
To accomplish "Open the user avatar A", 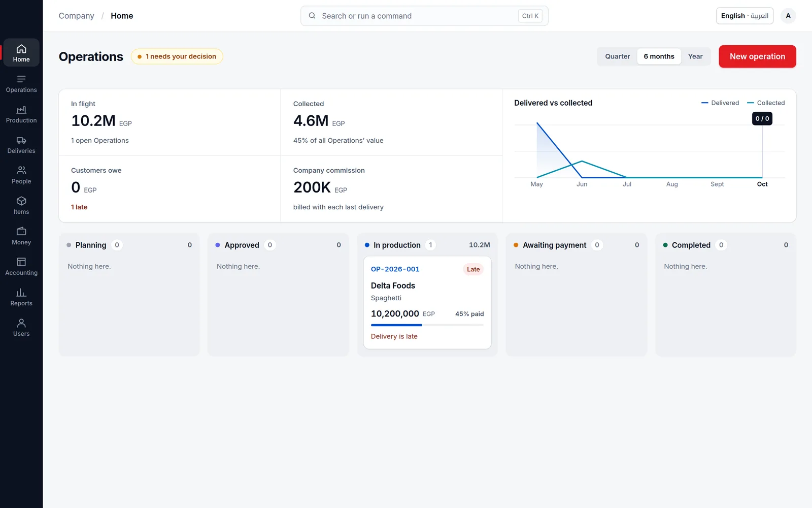I will coord(788,16).
